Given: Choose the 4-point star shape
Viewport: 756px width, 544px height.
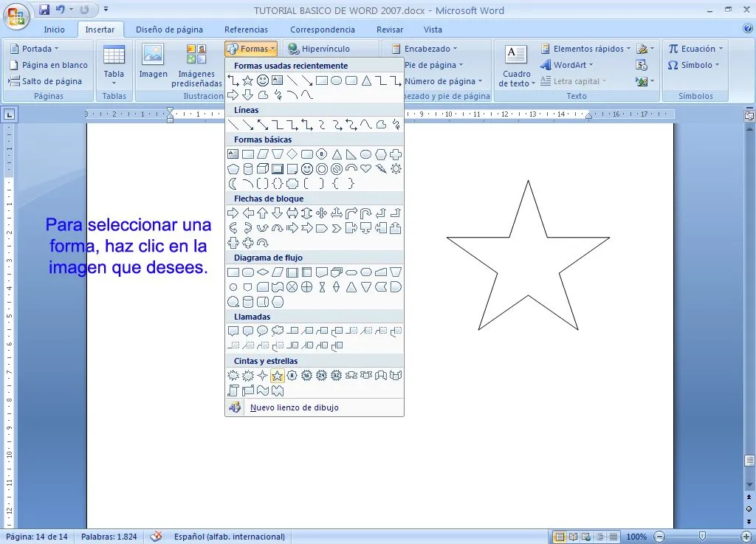Looking at the screenshot, I should point(263,376).
